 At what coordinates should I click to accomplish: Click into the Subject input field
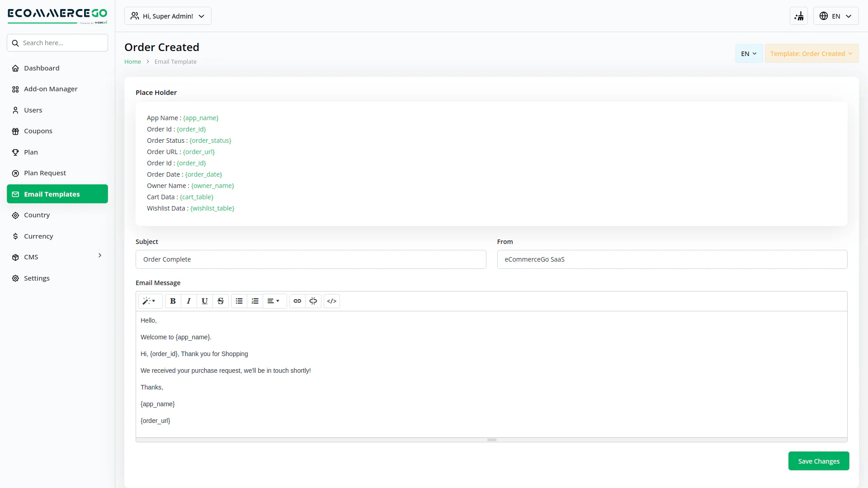tap(311, 259)
